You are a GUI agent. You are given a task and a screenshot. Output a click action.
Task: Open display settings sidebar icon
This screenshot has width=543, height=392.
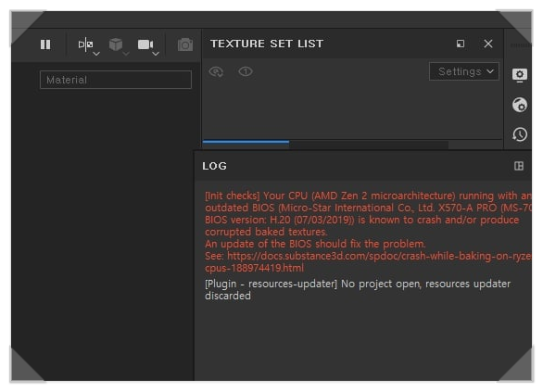pos(520,75)
